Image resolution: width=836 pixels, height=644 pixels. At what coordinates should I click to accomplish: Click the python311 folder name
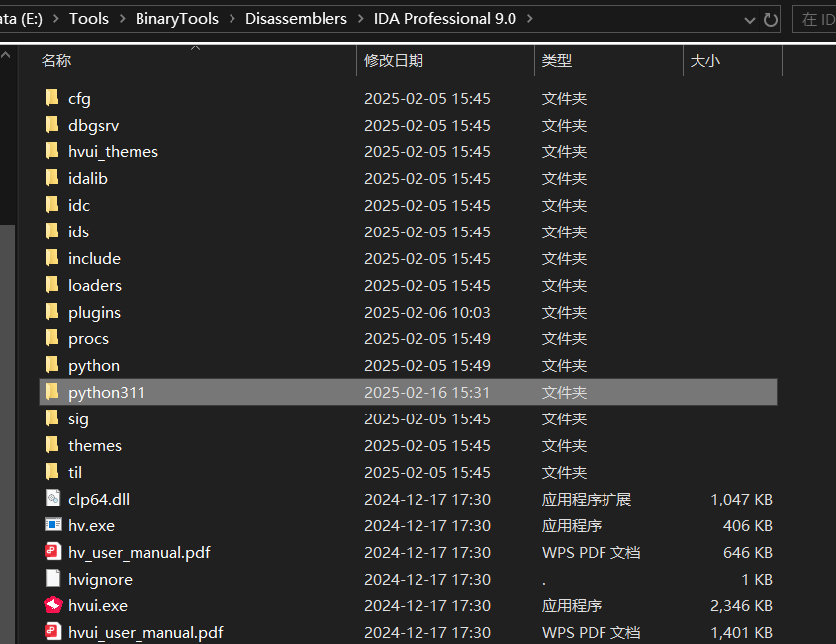point(107,393)
